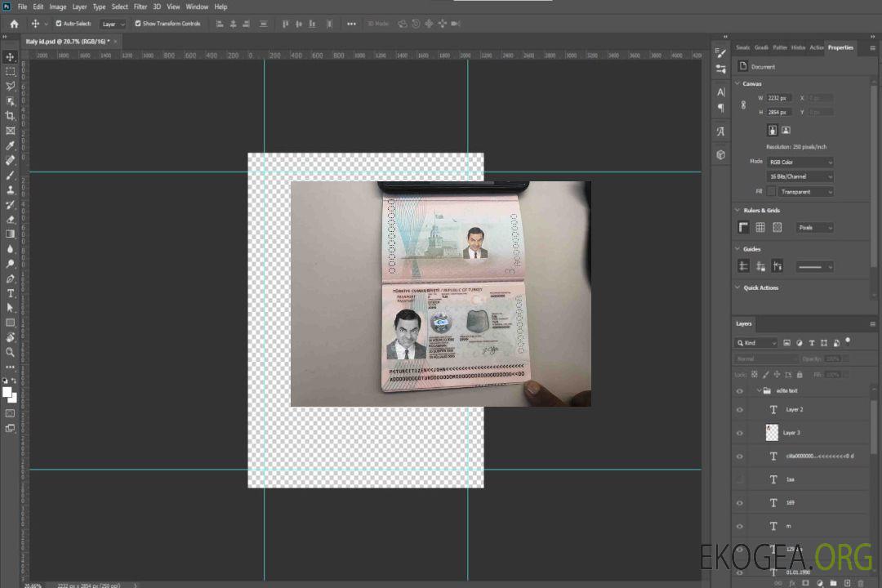Image resolution: width=882 pixels, height=588 pixels.
Task: Select the Horizontal Type tool
Action: pyautogui.click(x=10, y=293)
